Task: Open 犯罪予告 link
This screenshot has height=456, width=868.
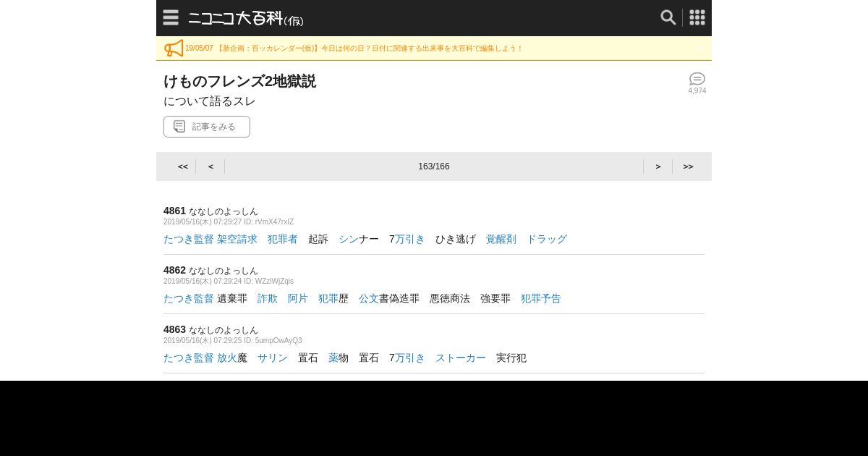Action: (x=541, y=298)
